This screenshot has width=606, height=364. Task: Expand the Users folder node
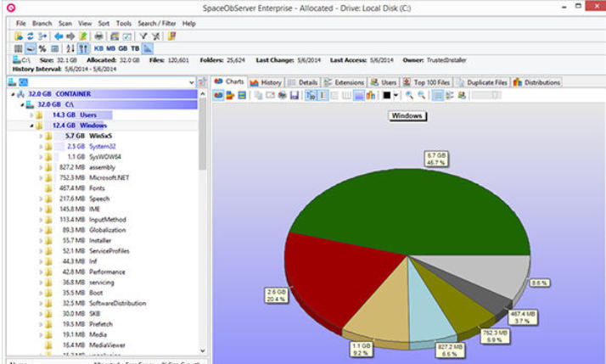(31, 114)
